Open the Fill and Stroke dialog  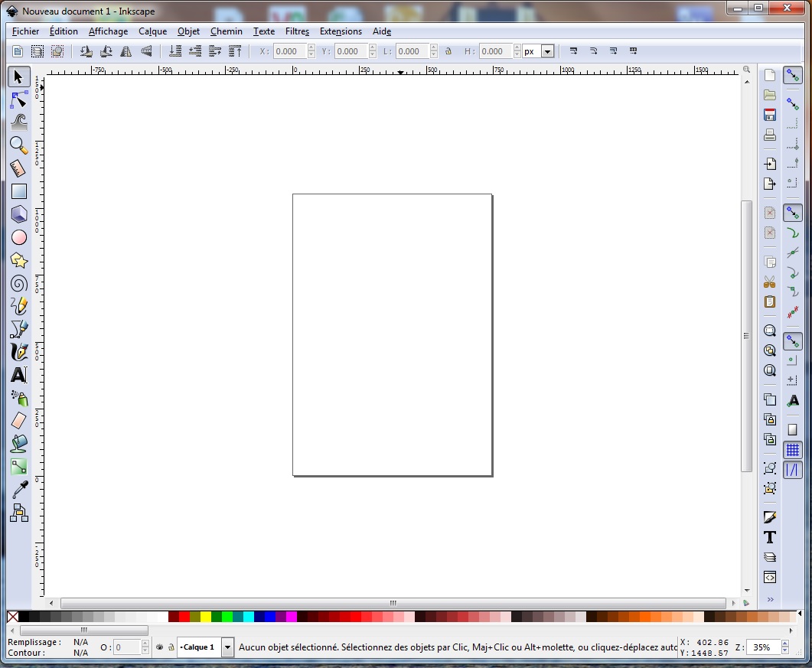(770, 517)
